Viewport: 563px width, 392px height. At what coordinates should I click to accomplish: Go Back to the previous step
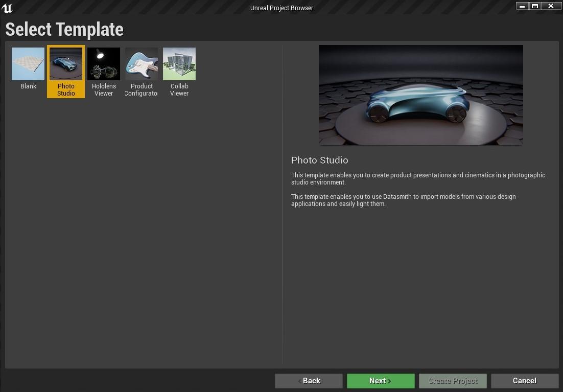(x=309, y=381)
